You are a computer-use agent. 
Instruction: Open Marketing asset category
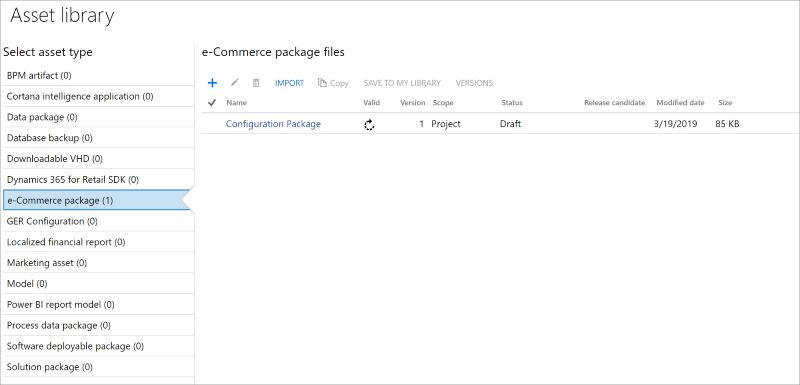pos(97,263)
